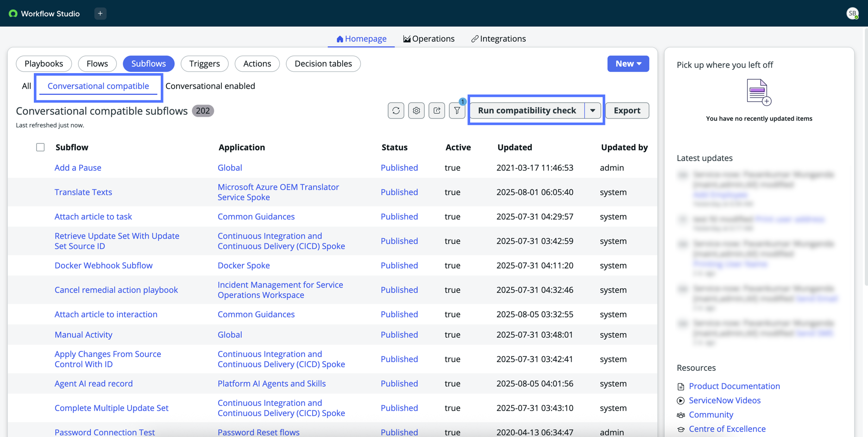Click timestamp 2021-03-17 11:46:53
This screenshot has width=868, height=437.
pos(535,168)
